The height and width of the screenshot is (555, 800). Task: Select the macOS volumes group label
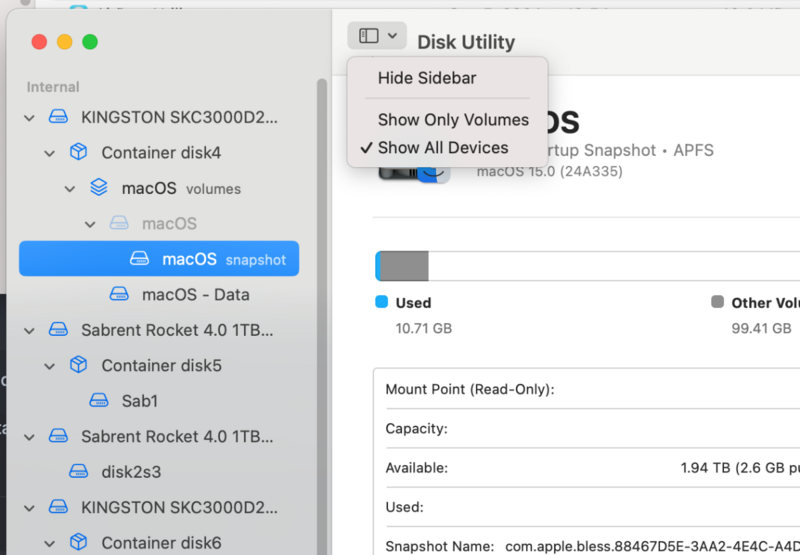[181, 189]
